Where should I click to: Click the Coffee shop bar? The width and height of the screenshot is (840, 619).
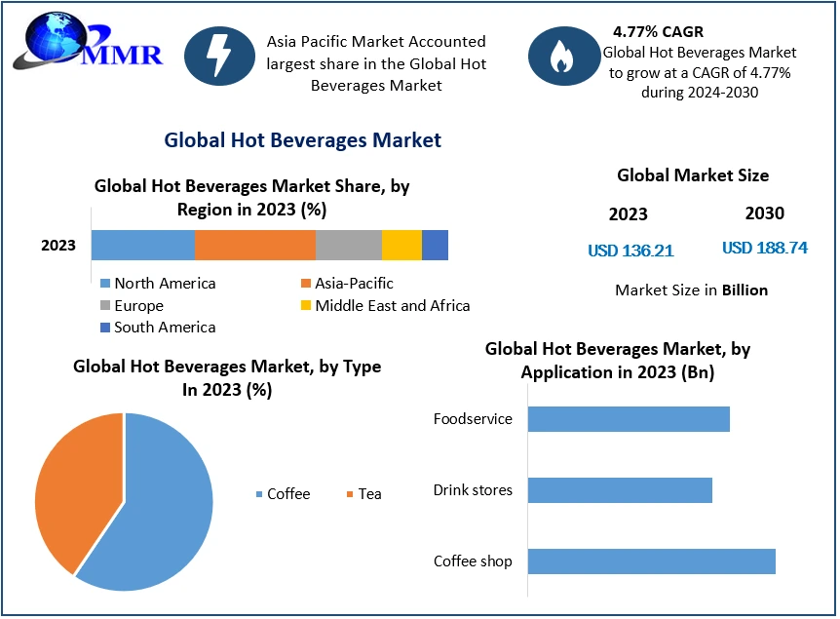[x=650, y=561]
